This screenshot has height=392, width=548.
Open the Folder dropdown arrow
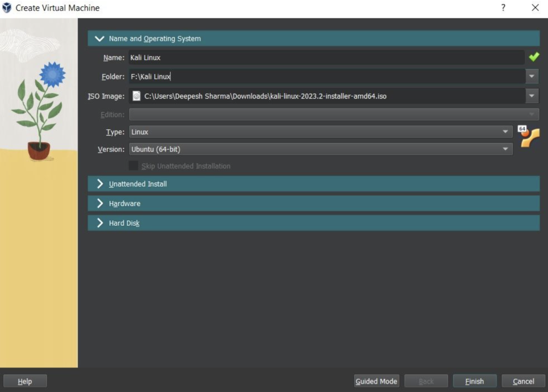532,76
